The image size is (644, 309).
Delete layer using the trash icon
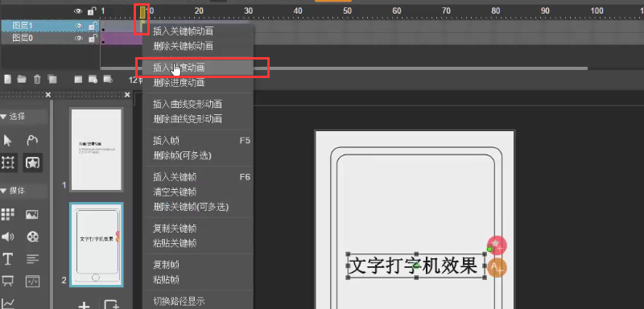click(x=37, y=79)
